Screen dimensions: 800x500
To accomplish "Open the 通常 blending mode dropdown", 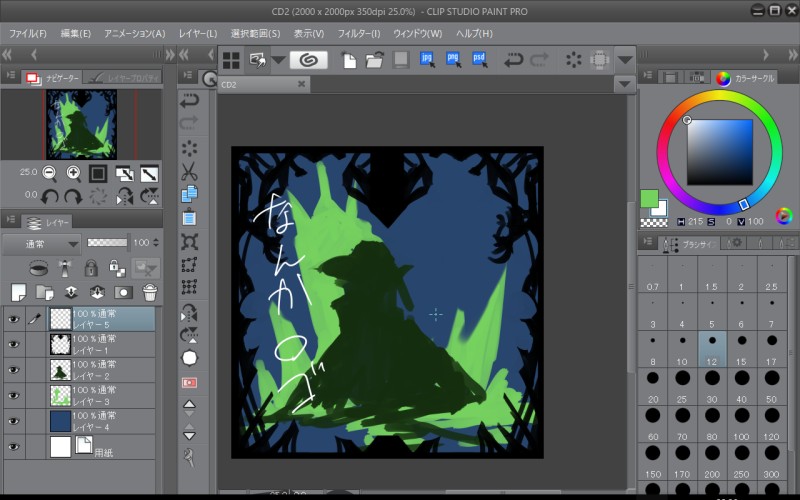I will click(41, 243).
